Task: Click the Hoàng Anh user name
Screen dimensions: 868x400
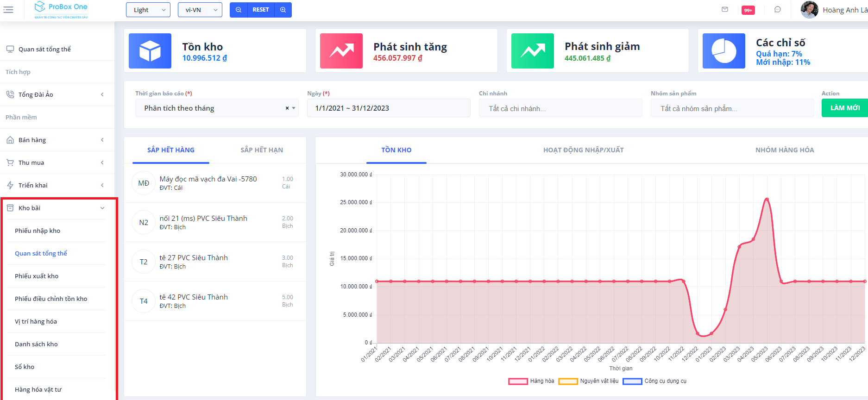Action: click(x=845, y=10)
